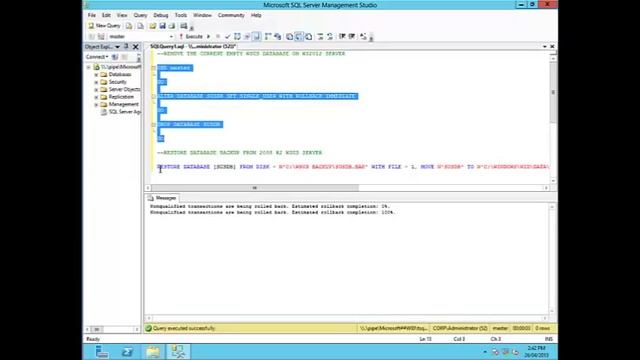640x360 pixels.
Task: Collapse the USE master code block
Action: (154, 68)
